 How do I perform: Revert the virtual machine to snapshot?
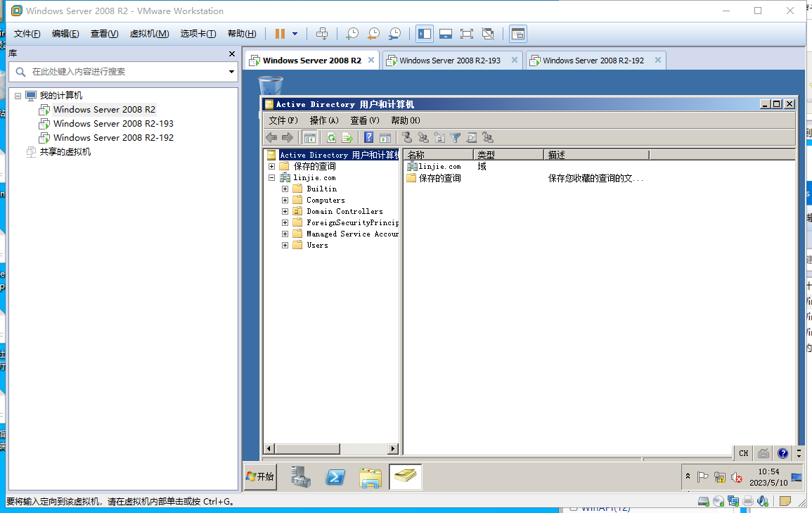pyautogui.click(x=373, y=34)
